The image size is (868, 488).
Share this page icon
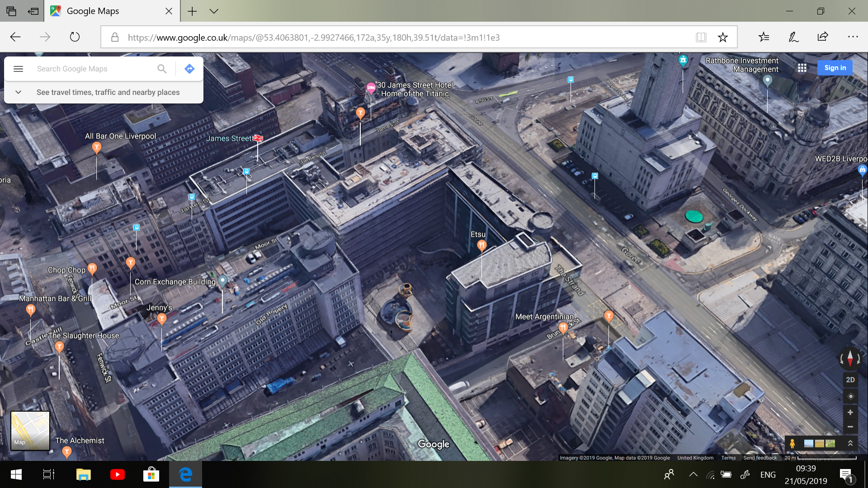pos(823,37)
